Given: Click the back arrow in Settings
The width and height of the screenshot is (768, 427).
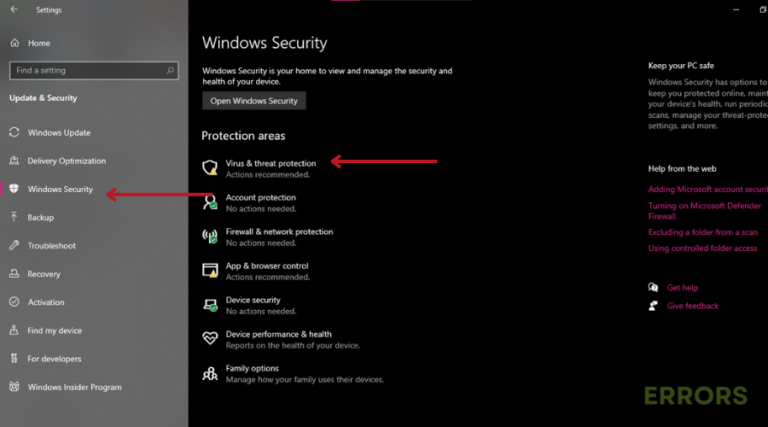Looking at the screenshot, I should (x=14, y=9).
